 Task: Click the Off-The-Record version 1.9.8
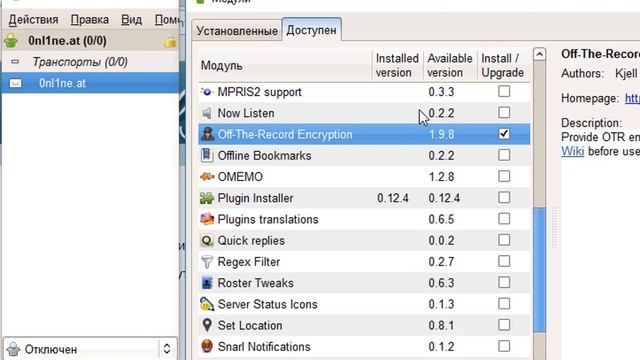(441, 134)
